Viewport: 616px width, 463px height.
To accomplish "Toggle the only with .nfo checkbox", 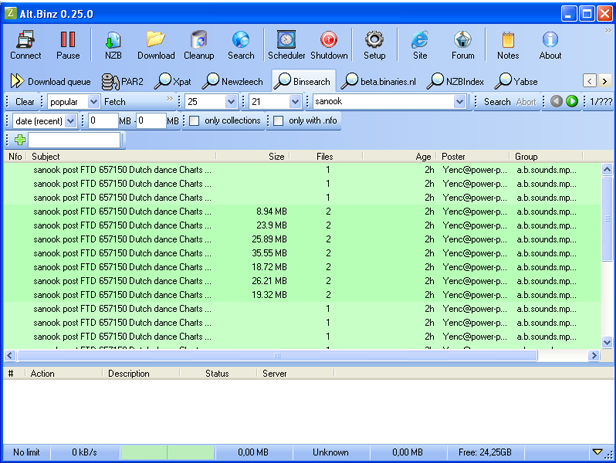I will [278, 121].
